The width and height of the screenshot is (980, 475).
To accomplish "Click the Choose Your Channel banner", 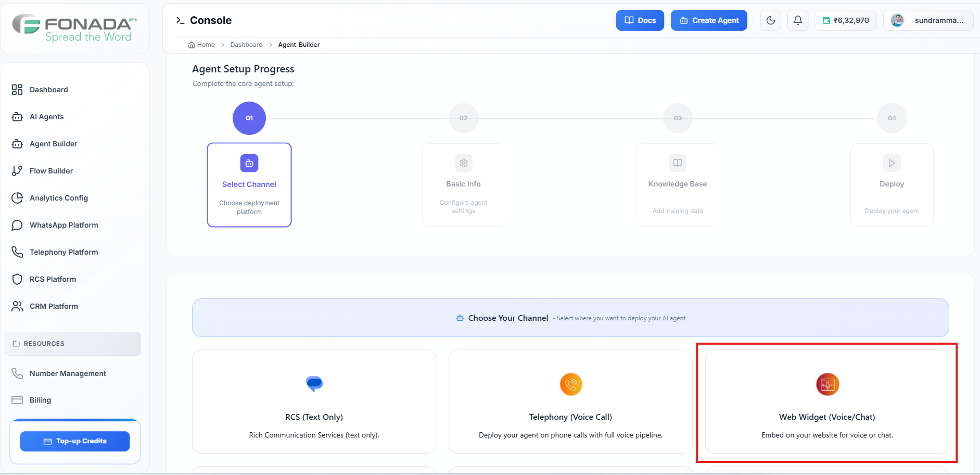I will coord(570,318).
